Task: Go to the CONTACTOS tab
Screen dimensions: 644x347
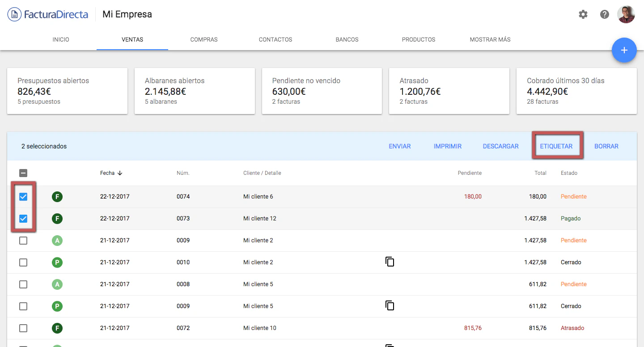Action: (275, 39)
